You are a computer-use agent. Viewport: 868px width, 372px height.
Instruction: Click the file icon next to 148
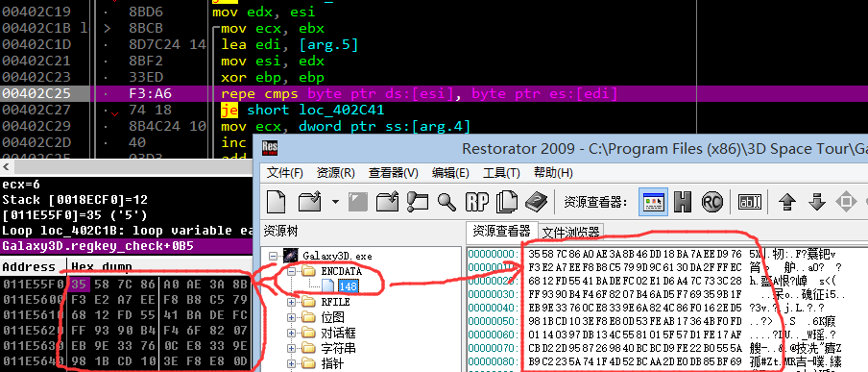pos(327,286)
